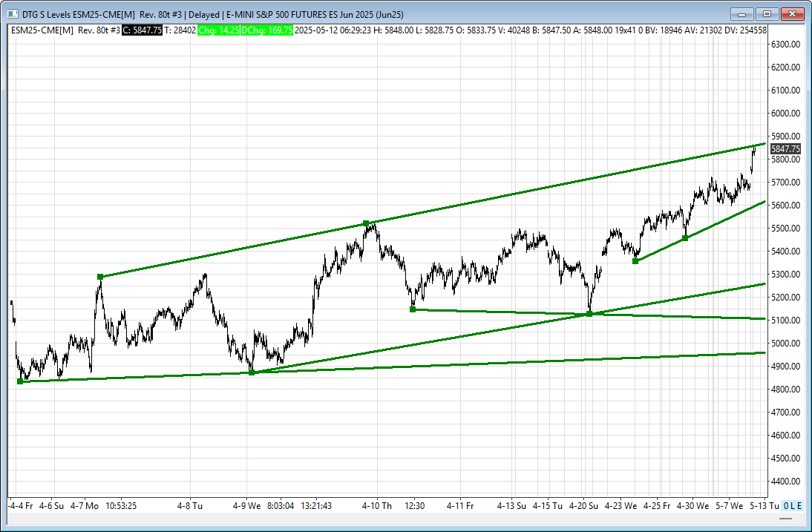Image resolution: width=812 pixels, height=532 pixels.
Task: Select the upper channel anchor at the 4-10 Th high
Action: [x=366, y=223]
